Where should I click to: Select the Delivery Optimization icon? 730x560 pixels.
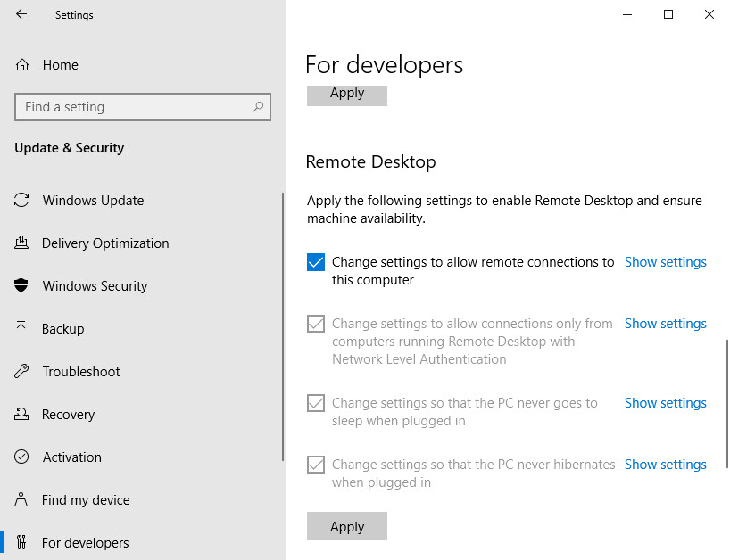click(x=21, y=243)
